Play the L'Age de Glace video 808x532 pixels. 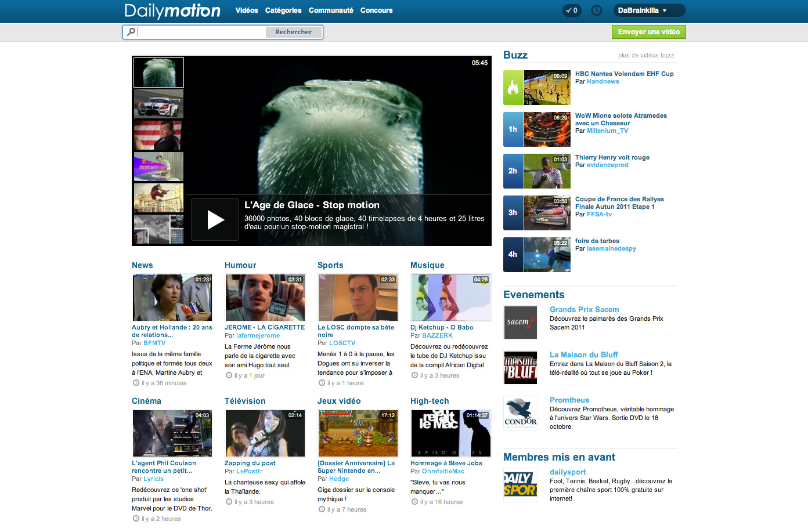[215, 219]
